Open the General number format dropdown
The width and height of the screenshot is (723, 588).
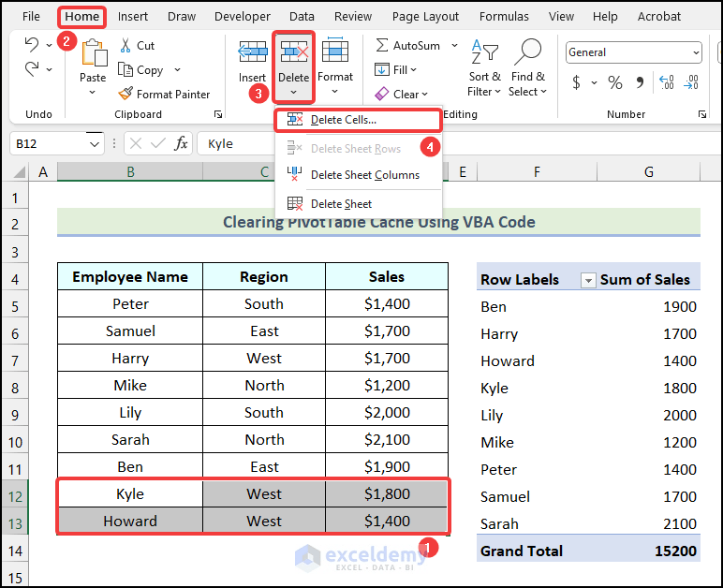(696, 52)
